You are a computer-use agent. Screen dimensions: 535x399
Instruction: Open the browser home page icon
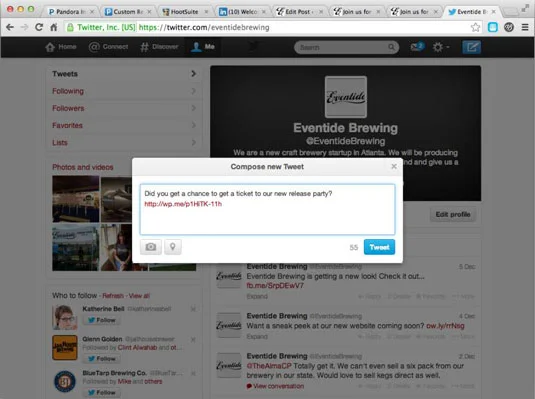coord(54,27)
